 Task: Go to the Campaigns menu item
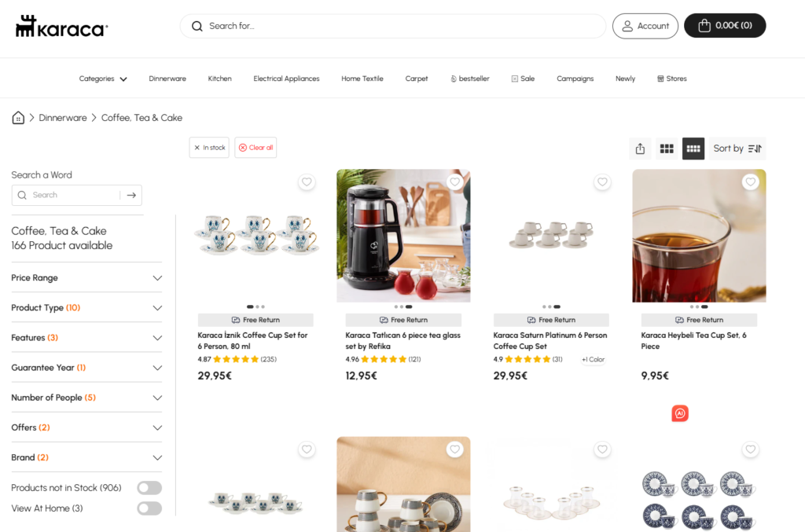[x=575, y=79]
